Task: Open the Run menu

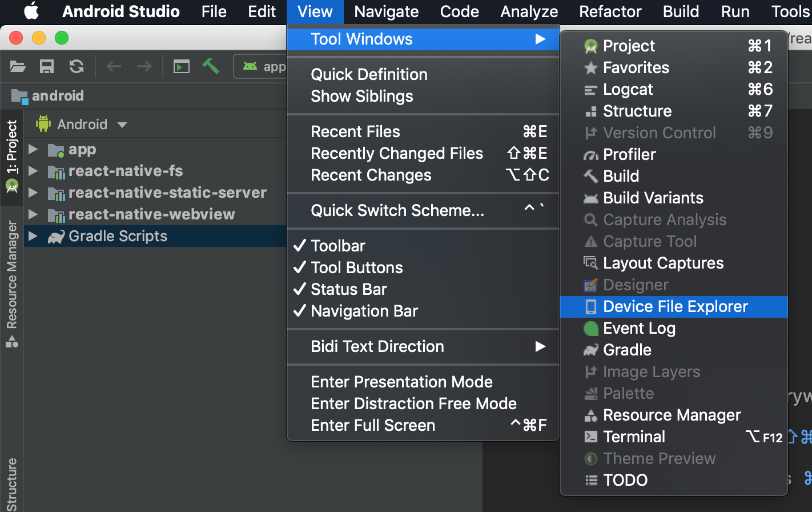Action: point(735,11)
